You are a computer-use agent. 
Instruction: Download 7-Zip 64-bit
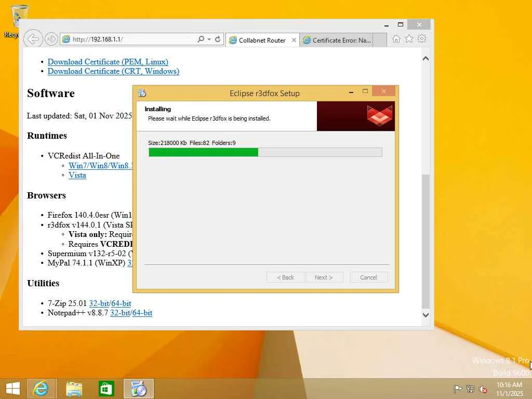(x=121, y=303)
